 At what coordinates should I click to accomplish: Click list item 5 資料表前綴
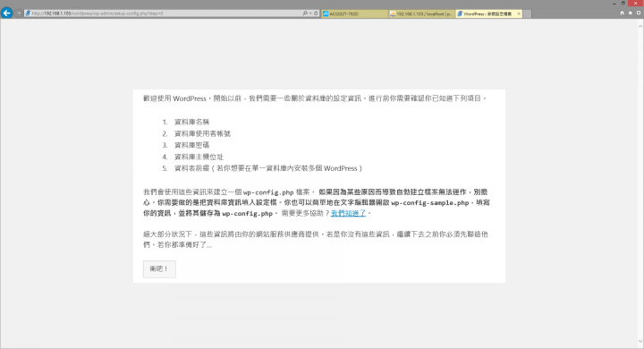pos(268,168)
